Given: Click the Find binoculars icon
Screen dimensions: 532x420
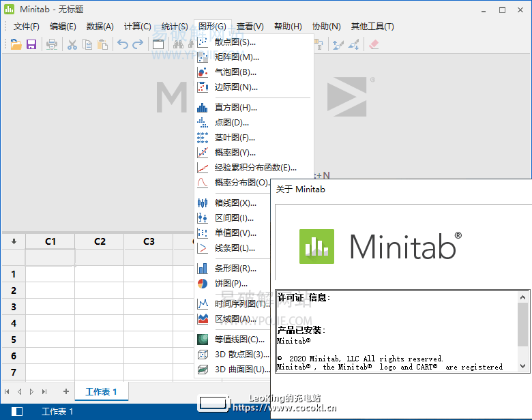Looking at the screenshot, I should (x=178, y=44).
